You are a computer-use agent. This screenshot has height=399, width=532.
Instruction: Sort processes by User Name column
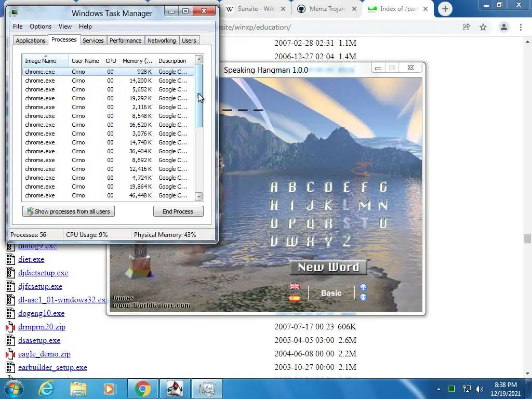click(86, 61)
